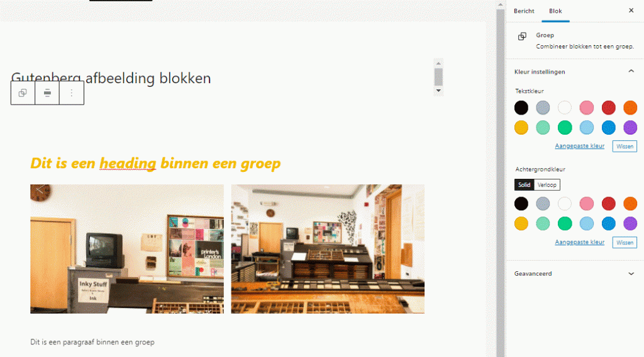644x357 pixels.
Task: Choose purple background color swatch
Action: (x=630, y=224)
